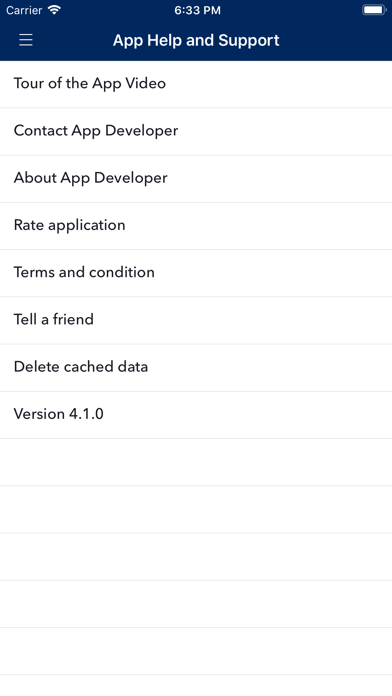Tap the battery indicator icon
The height and width of the screenshot is (696, 392).
374,10
